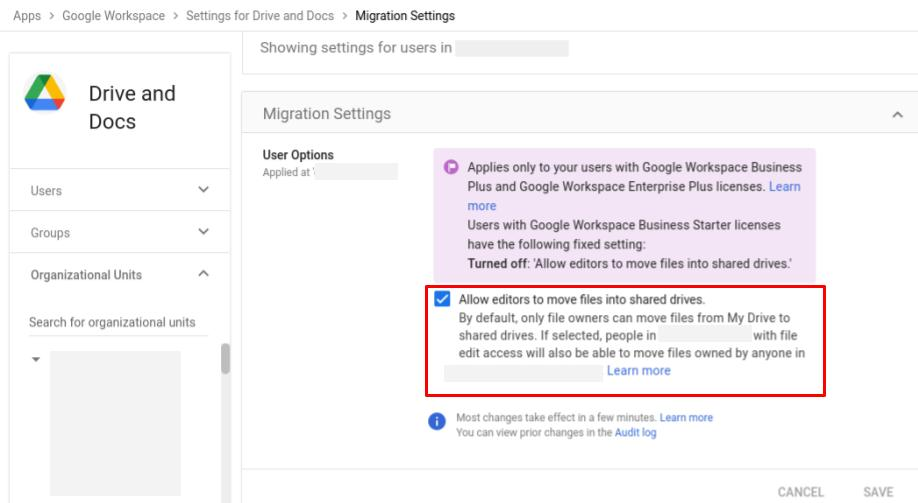Uncheck Allow editors to move files checkbox
The width and height of the screenshot is (918, 503).
pyautogui.click(x=442, y=299)
